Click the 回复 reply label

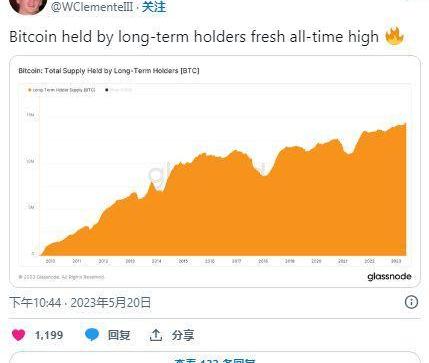tap(119, 335)
